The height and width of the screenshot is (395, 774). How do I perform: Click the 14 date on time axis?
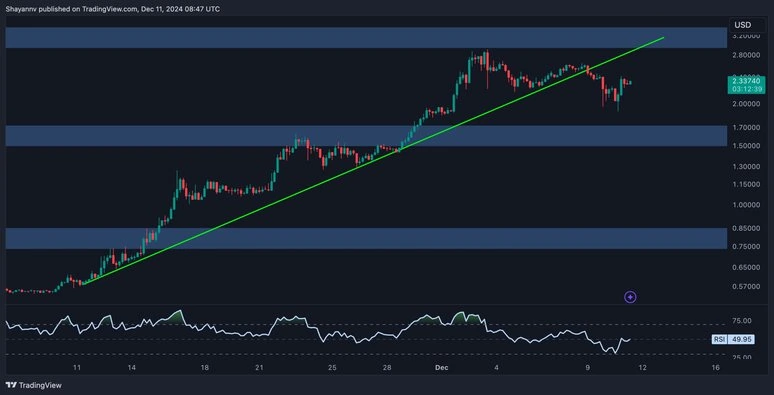[131, 368]
